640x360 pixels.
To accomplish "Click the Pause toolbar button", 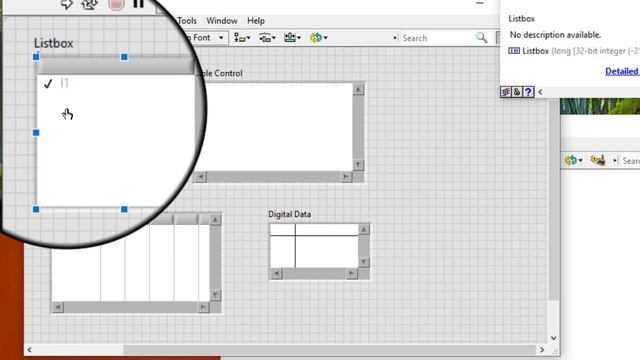I will (x=139, y=3).
